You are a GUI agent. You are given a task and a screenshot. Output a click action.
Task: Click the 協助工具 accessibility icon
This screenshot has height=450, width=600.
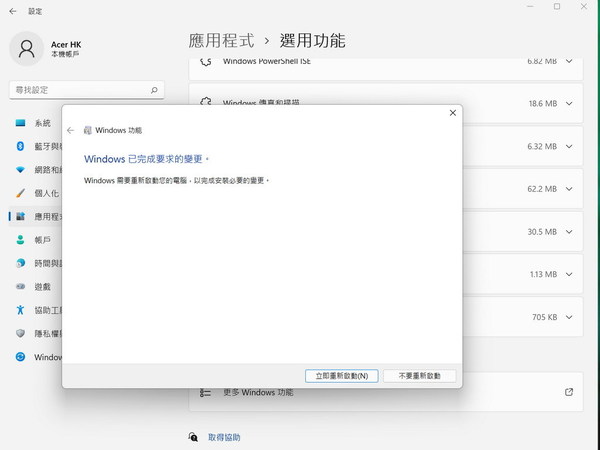[x=20, y=310]
